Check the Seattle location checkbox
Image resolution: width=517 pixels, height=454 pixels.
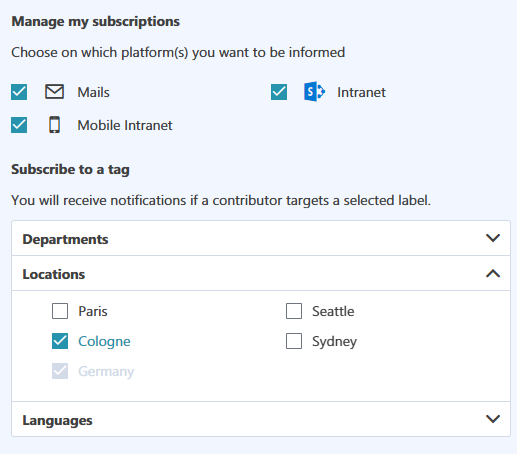pyautogui.click(x=294, y=311)
